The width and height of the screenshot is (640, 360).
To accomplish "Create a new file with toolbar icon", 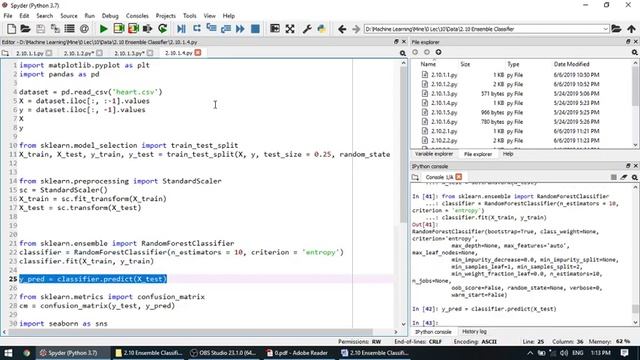I will [x=11, y=29].
